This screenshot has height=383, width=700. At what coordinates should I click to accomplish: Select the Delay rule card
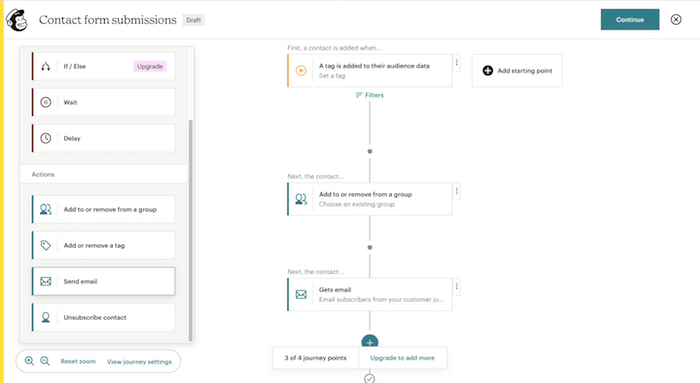(x=103, y=138)
